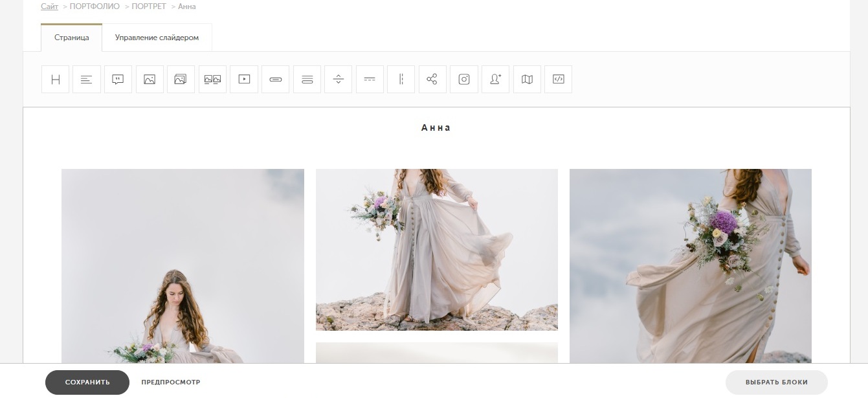Insert a video player block

tap(244, 80)
